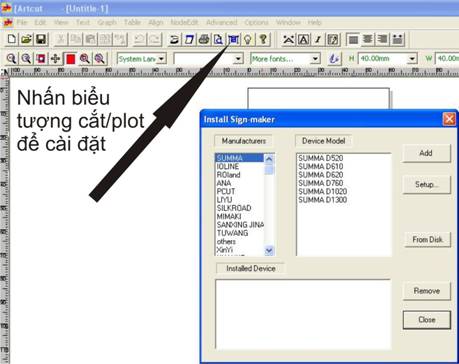Click the solid red square swatch
The image size is (459, 364).
point(70,59)
